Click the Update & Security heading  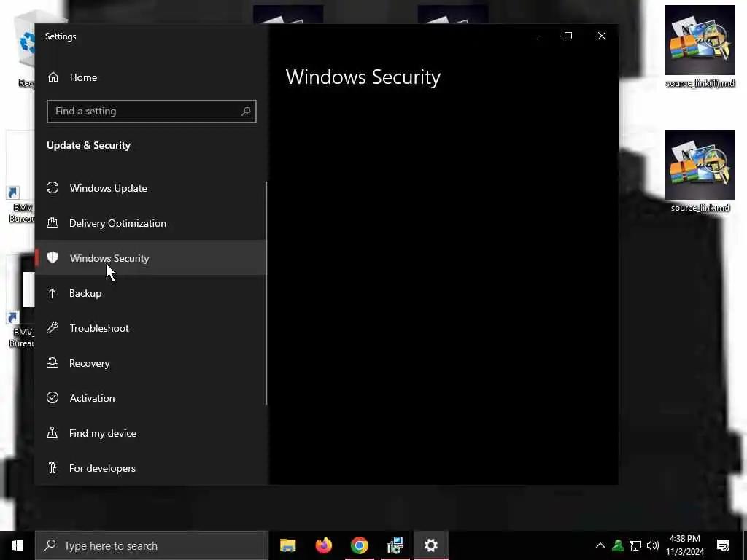[x=88, y=145]
